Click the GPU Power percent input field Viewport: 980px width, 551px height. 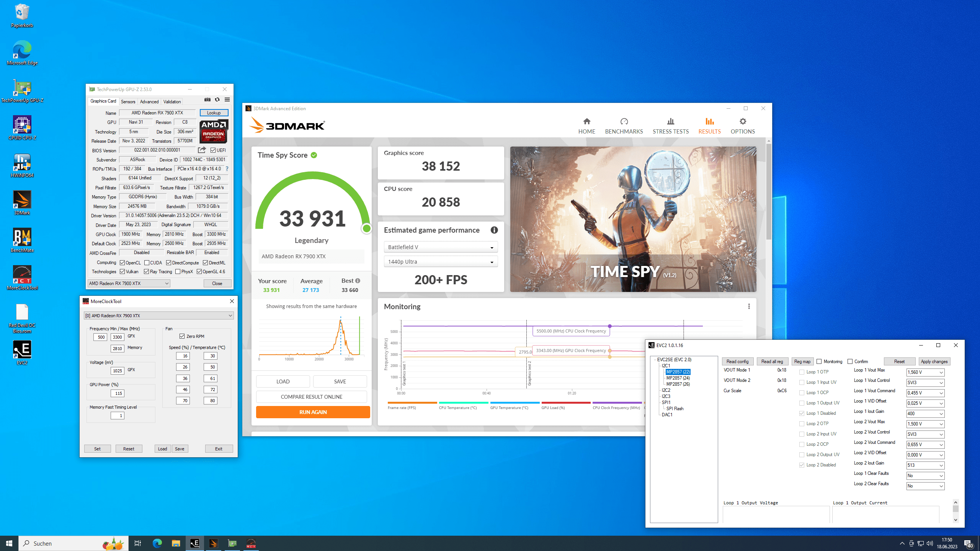tap(118, 393)
